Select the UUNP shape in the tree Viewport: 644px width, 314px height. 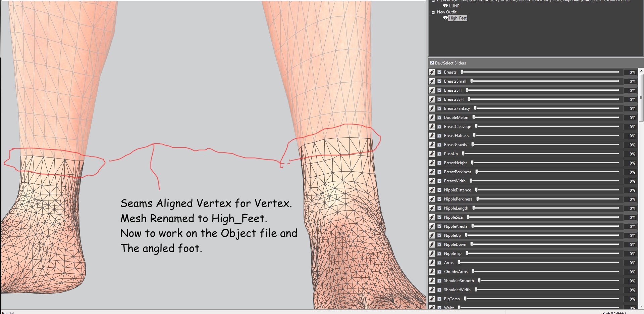coord(454,6)
